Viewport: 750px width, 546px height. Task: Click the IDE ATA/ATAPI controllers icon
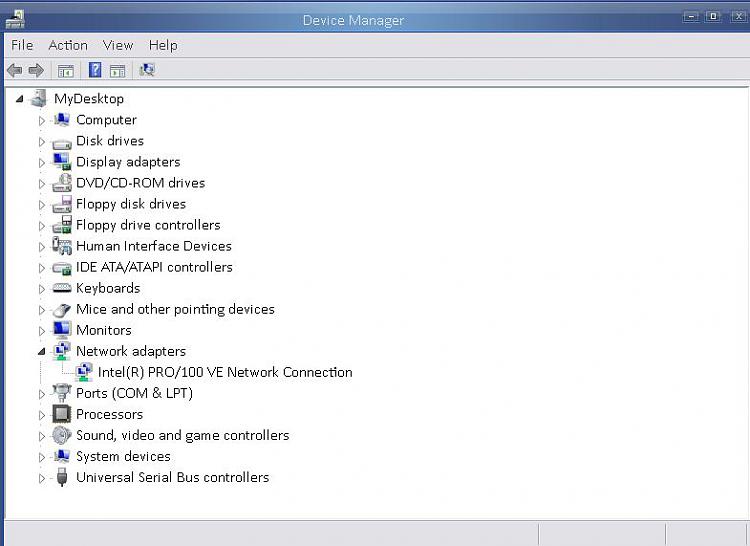point(62,268)
